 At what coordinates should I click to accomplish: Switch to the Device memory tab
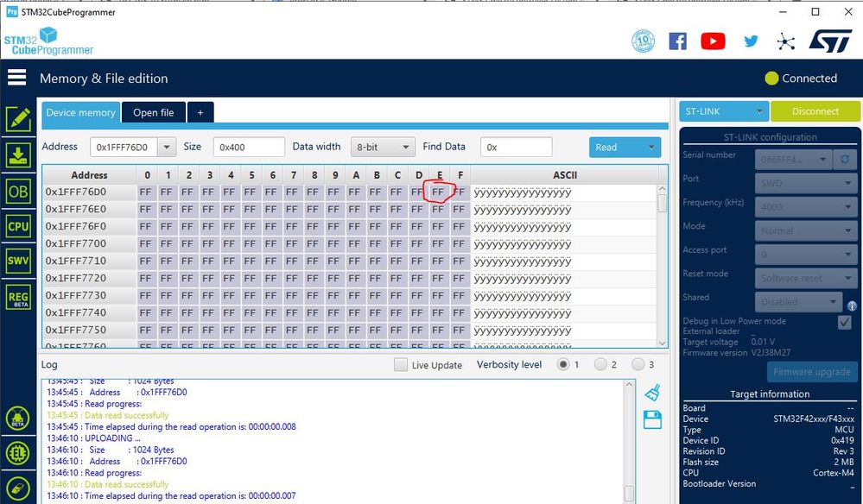point(80,113)
